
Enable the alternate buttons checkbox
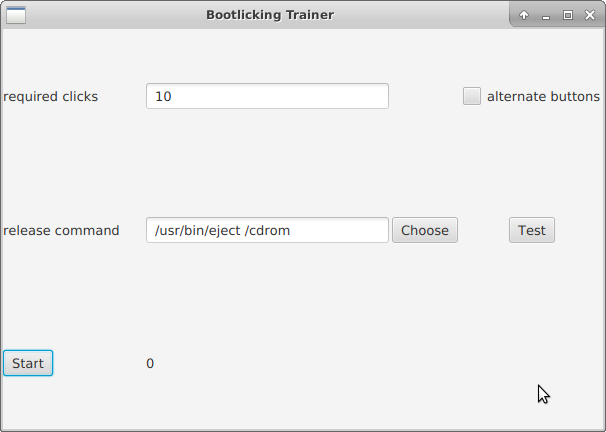point(472,97)
